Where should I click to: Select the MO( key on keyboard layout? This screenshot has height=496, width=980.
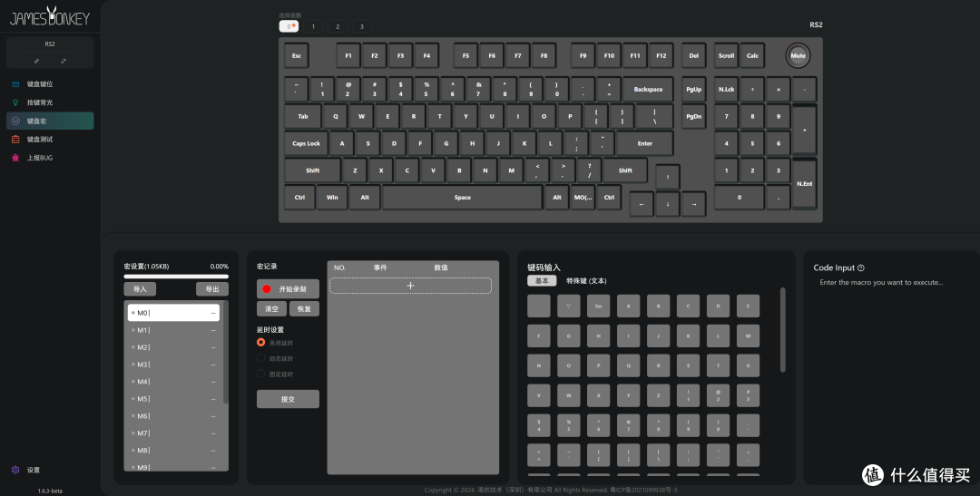[583, 198]
